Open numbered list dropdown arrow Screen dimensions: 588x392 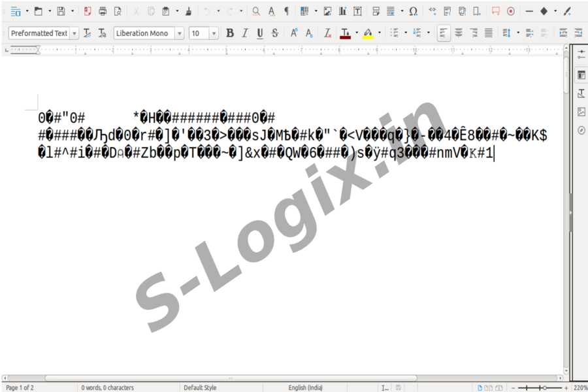[x=428, y=33]
